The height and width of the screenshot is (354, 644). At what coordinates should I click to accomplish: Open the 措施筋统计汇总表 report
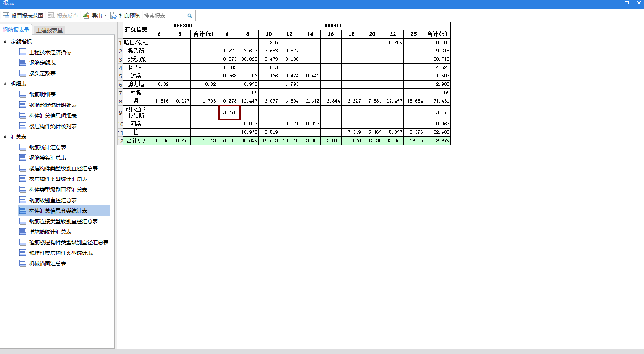50,232
